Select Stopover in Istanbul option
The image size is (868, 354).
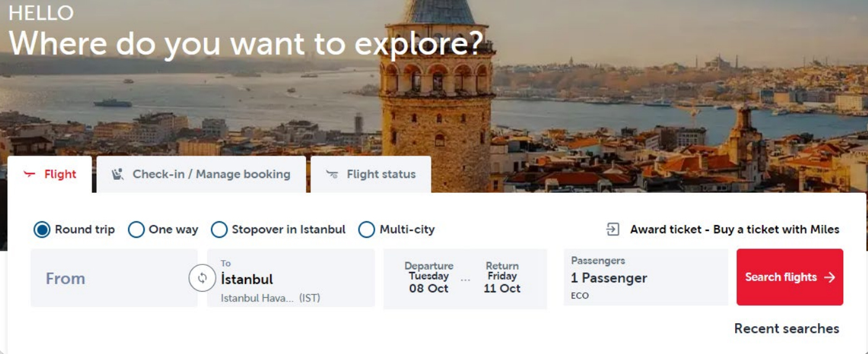point(219,230)
